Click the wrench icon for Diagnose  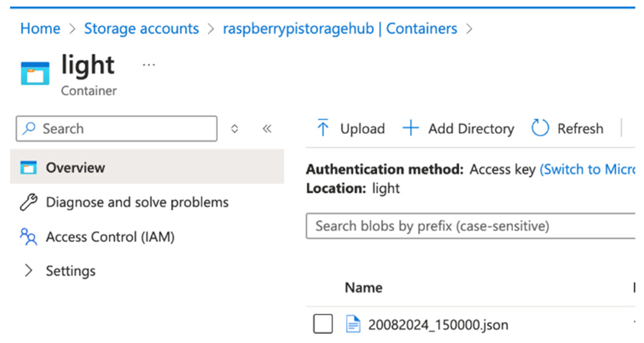[x=29, y=202]
